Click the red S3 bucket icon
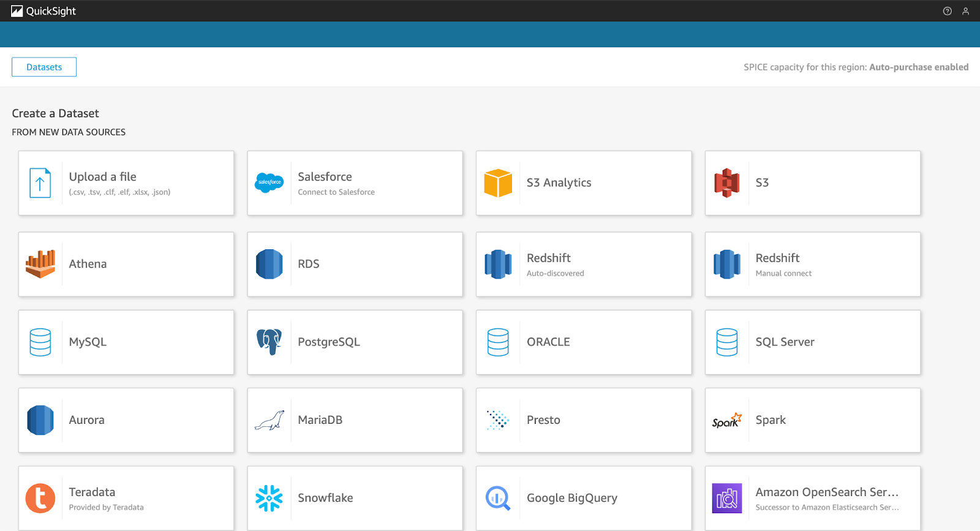 point(727,183)
